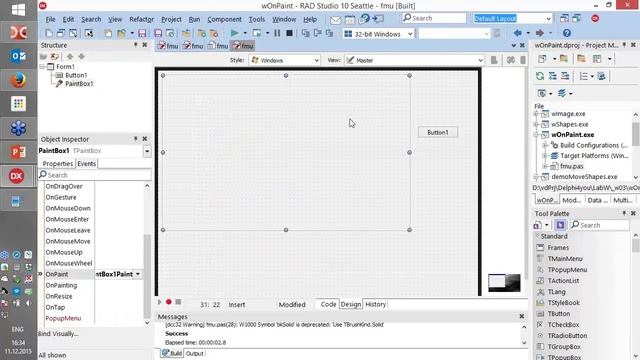Collapse the Standard category in Tool Palette

tap(537, 236)
